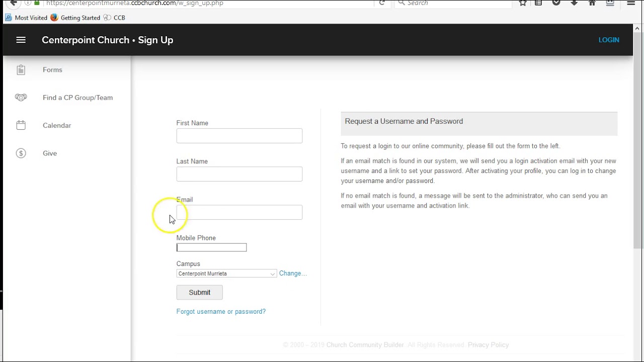Go to the browser home icon

(x=592, y=3)
